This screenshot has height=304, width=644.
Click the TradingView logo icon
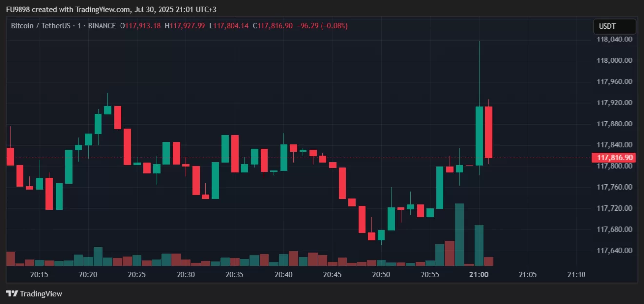point(12,294)
